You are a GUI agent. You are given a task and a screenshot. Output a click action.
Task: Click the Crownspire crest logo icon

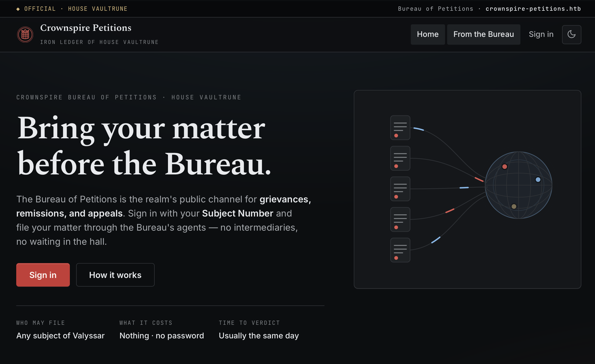click(x=25, y=35)
